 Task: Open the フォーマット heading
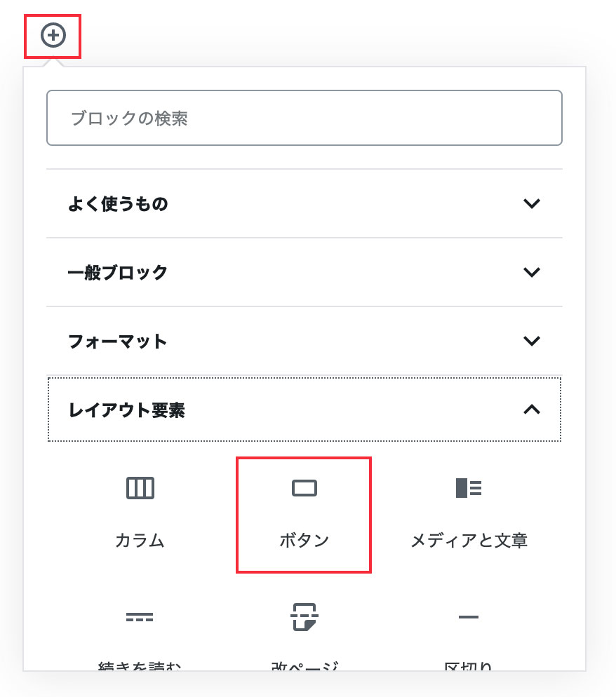coord(117,341)
